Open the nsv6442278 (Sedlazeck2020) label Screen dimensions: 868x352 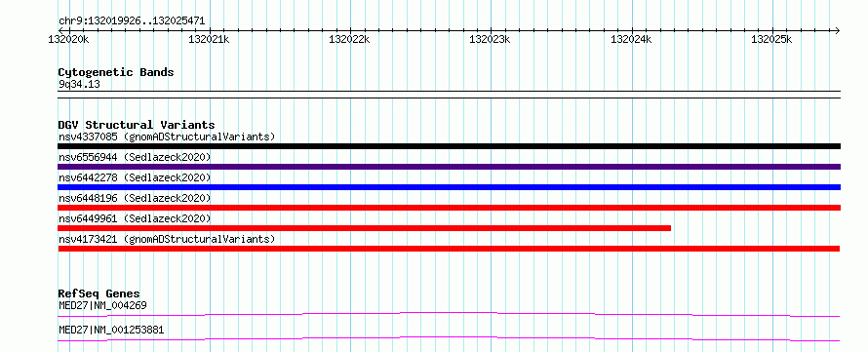coord(135,177)
